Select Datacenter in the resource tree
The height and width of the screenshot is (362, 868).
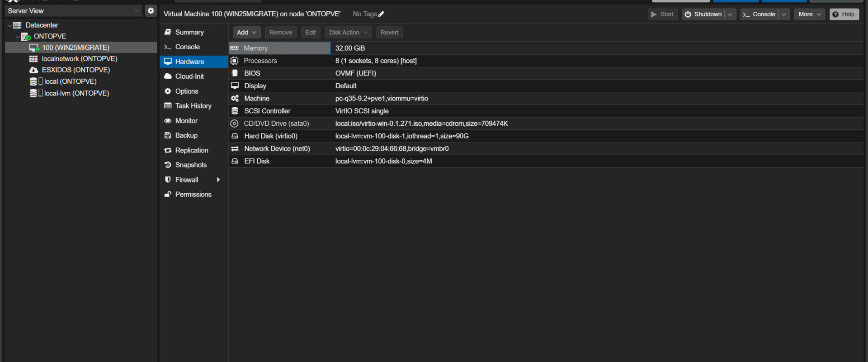(x=42, y=25)
